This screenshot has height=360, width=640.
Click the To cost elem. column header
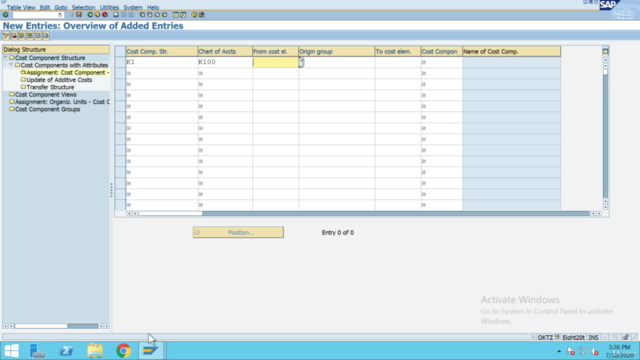pos(398,51)
